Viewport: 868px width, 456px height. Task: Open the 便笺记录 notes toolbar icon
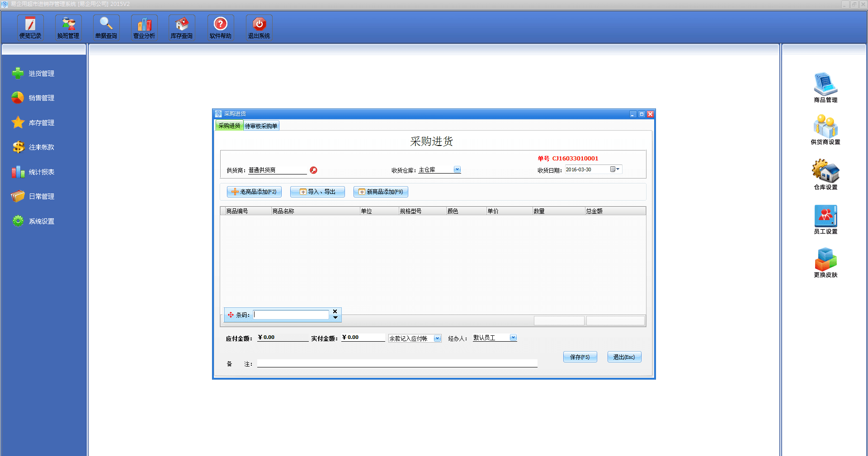point(30,28)
